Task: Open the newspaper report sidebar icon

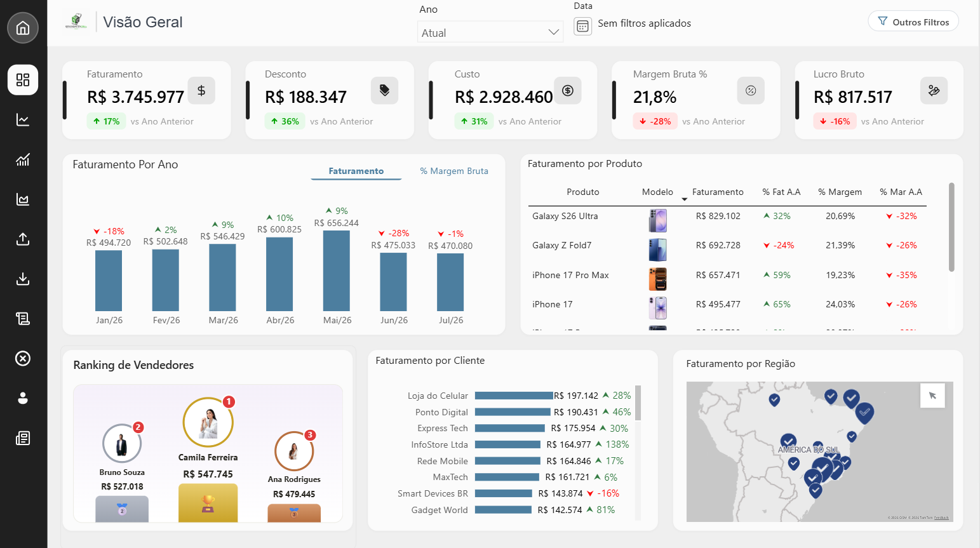Action: (x=23, y=438)
